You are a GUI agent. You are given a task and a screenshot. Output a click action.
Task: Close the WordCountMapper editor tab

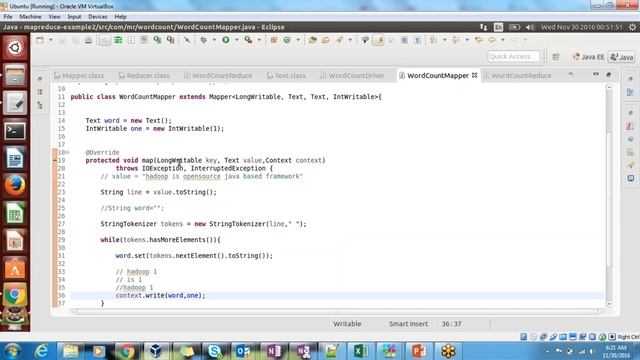click(x=475, y=75)
